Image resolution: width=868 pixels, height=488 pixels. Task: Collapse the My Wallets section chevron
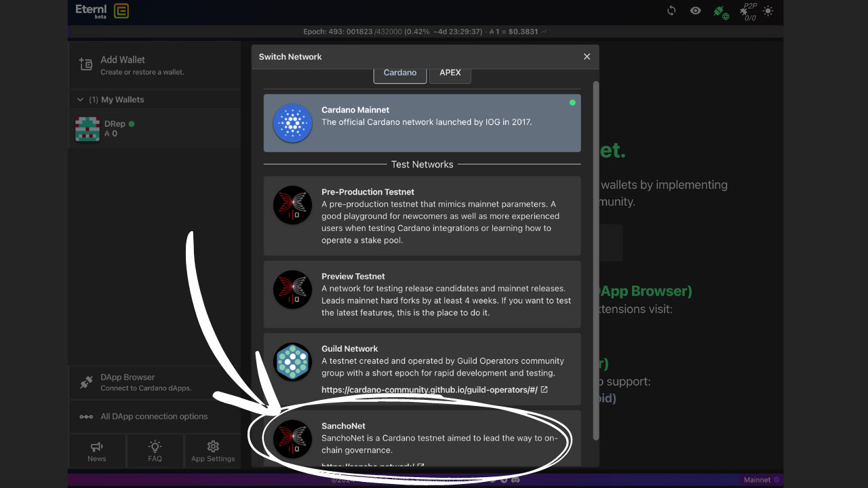point(80,100)
